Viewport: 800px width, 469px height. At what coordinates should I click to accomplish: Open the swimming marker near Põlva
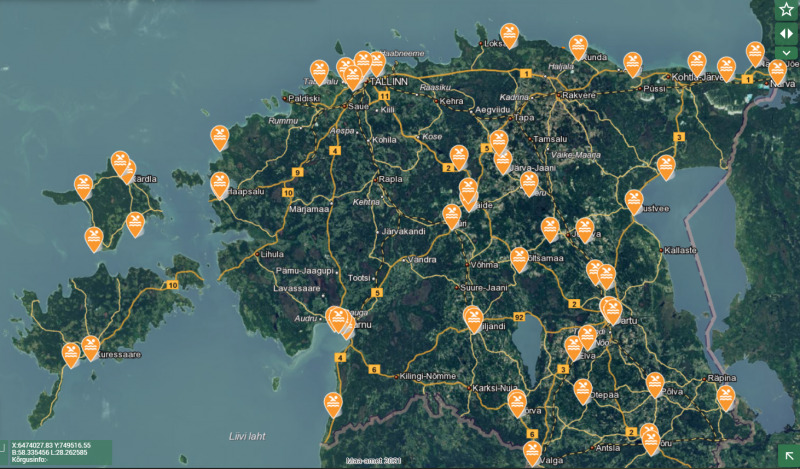click(x=655, y=383)
